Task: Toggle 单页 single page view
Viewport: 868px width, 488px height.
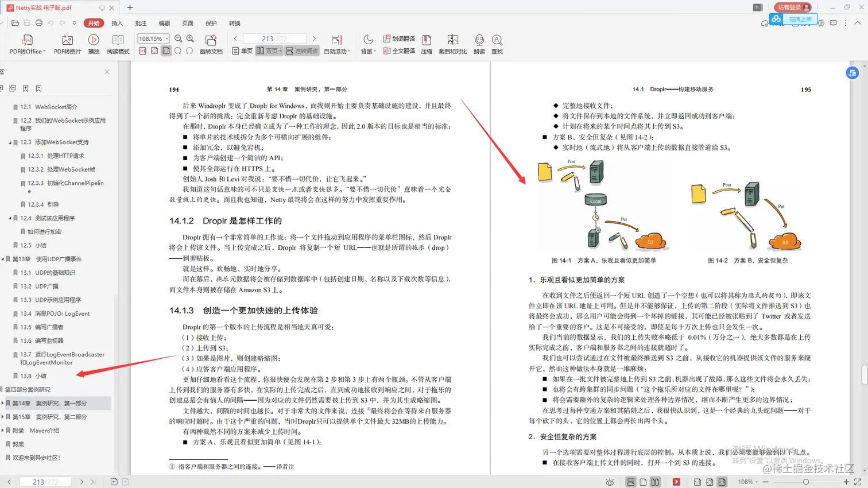Action: pos(242,51)
